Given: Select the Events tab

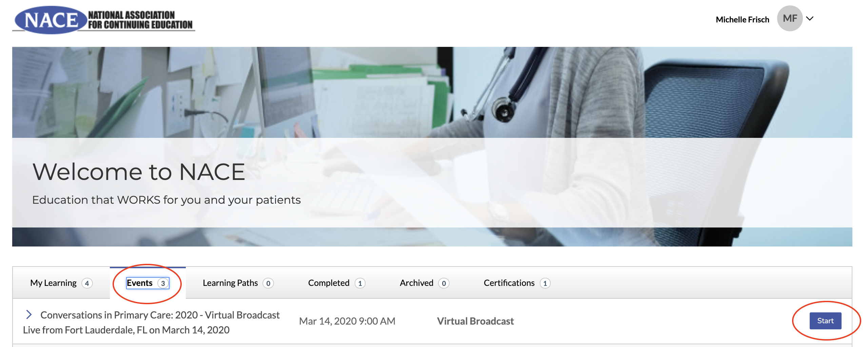Looking at the screenshot, I should tap(140, 283).
